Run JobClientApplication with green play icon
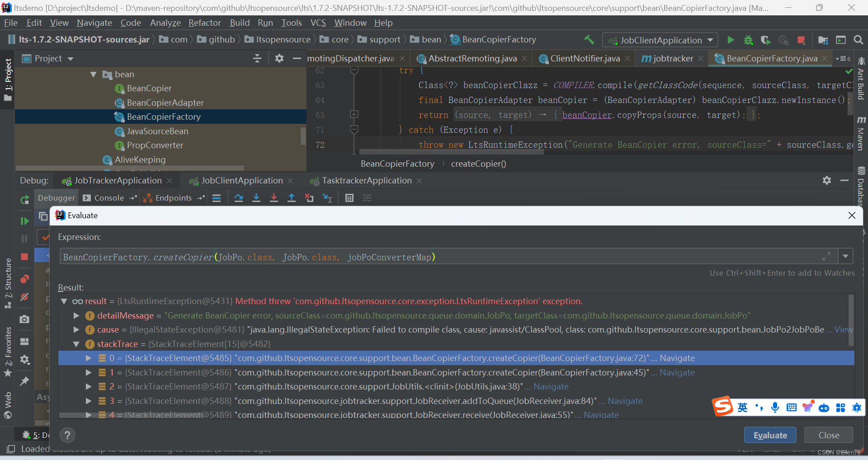Viewport: 868px width, 460px height. [x=731, y=40]
